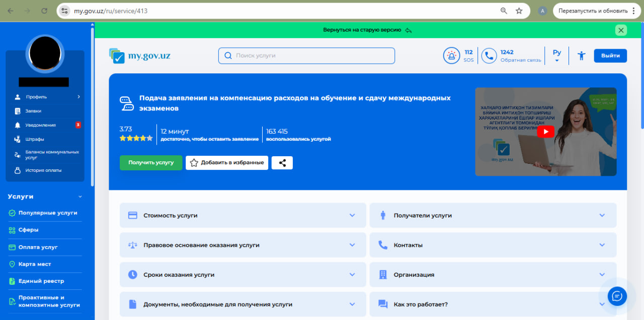The height and width of the screenshot is (320, 644).
Task: Open Штрафы in the sidebar menu
Action: click(35, 139)
